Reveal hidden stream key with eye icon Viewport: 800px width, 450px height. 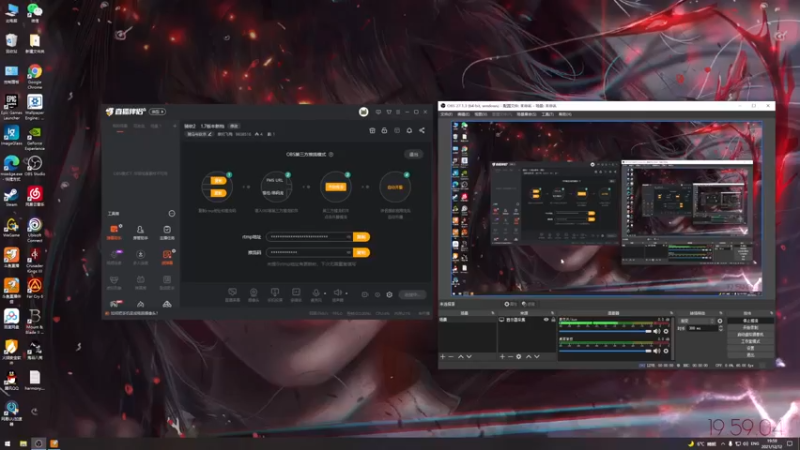click(348, 253)
